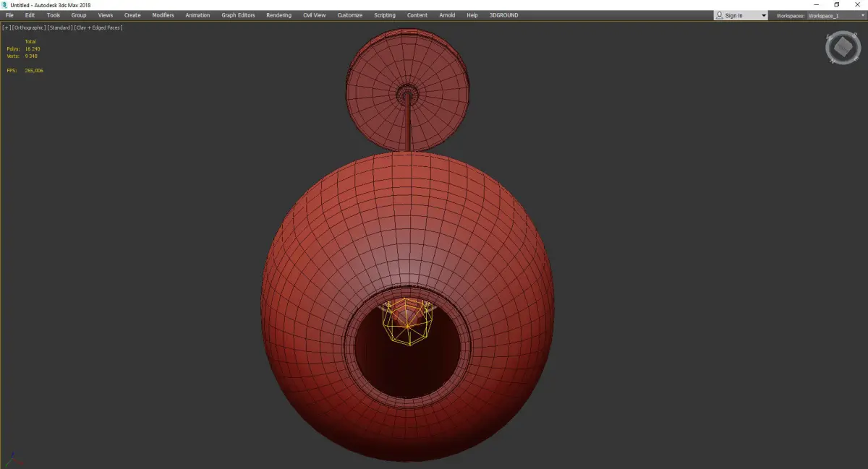This screenshot has width=868, height=469.
Task: Open the Customize menu
Action: 350,15
